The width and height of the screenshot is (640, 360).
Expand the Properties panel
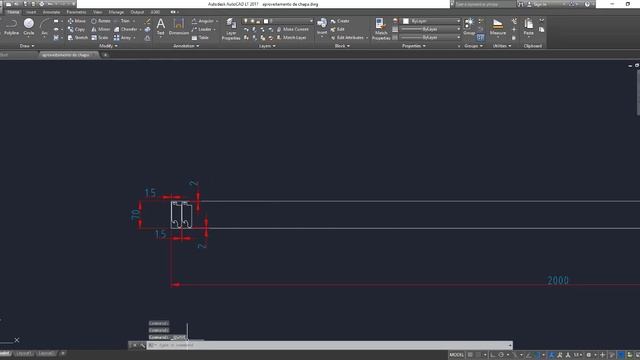point(414,46)
